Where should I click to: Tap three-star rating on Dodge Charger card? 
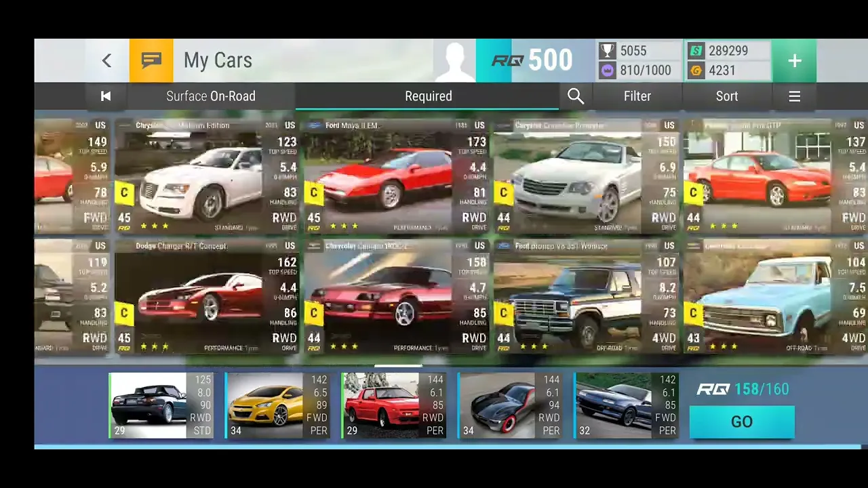154,347
